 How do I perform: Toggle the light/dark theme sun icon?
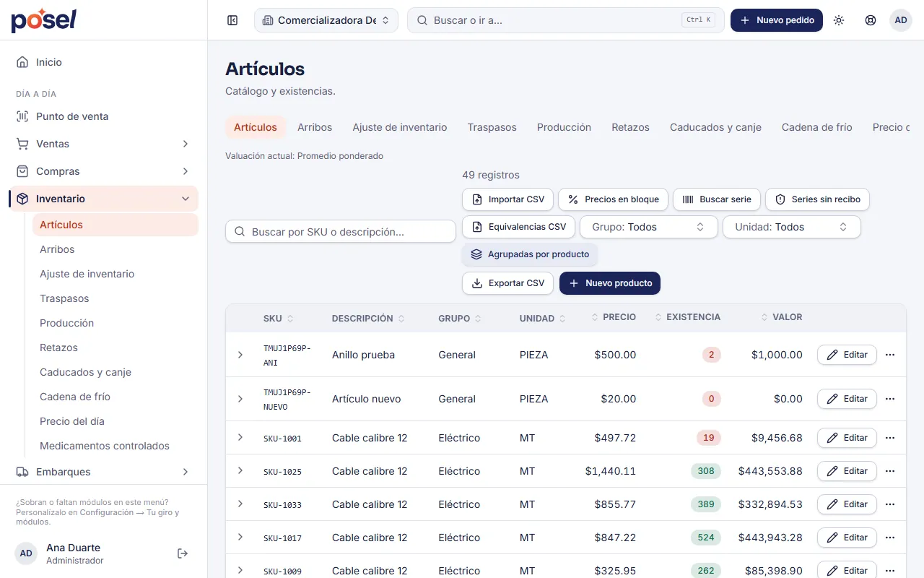[x=839, y=20]
